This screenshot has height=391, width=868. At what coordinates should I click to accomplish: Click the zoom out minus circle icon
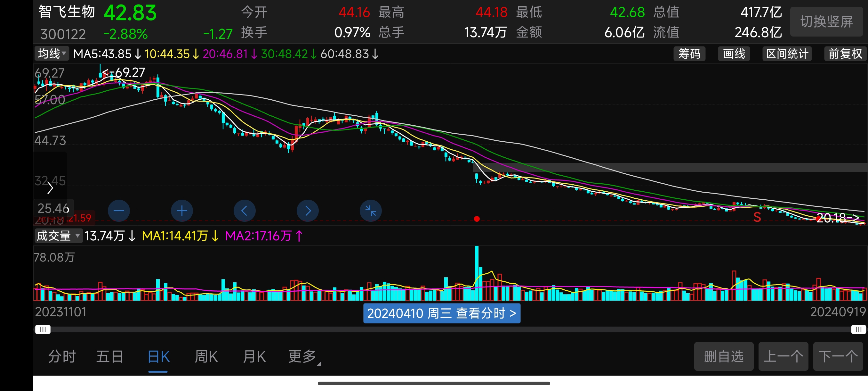[x=119, y=211]
